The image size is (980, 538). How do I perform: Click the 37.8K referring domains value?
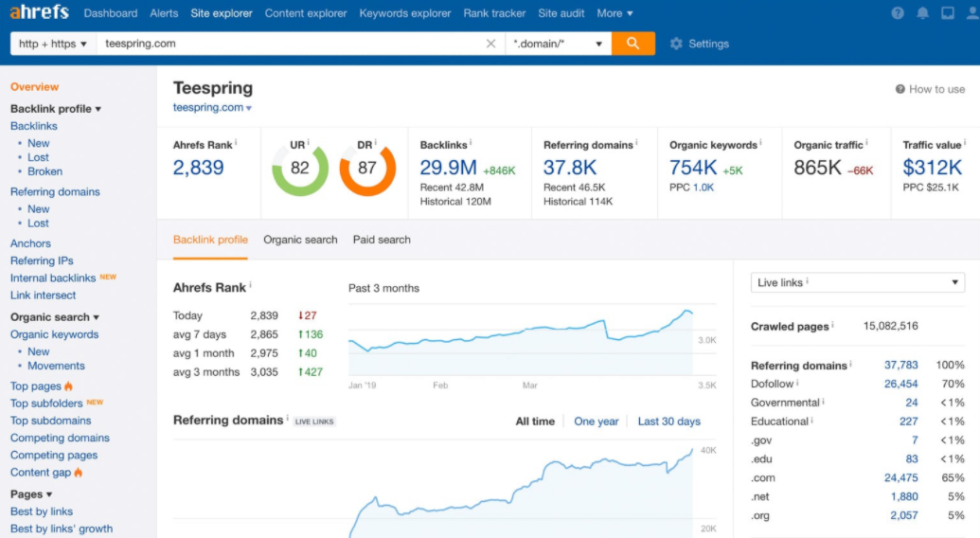[570, 168]
